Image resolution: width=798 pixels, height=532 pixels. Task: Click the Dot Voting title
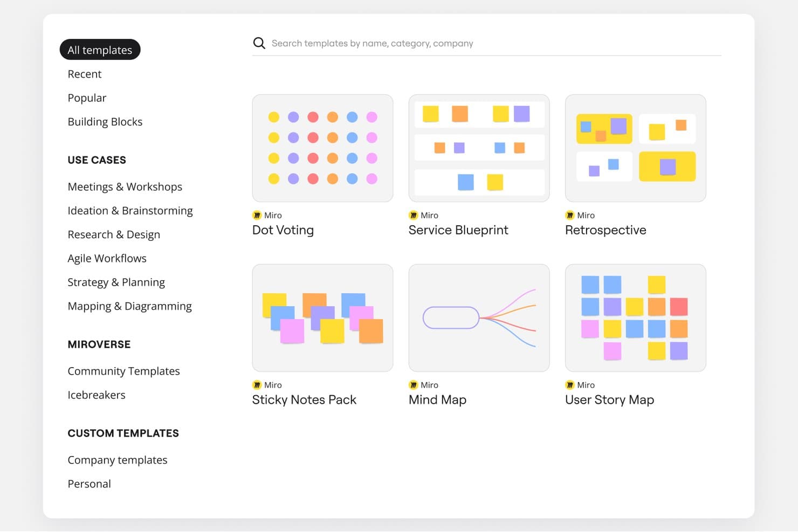[283, 230]
